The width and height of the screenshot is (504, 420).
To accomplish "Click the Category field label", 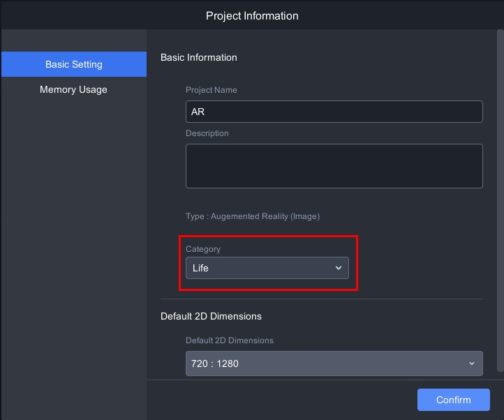I will tap(203, 249).
